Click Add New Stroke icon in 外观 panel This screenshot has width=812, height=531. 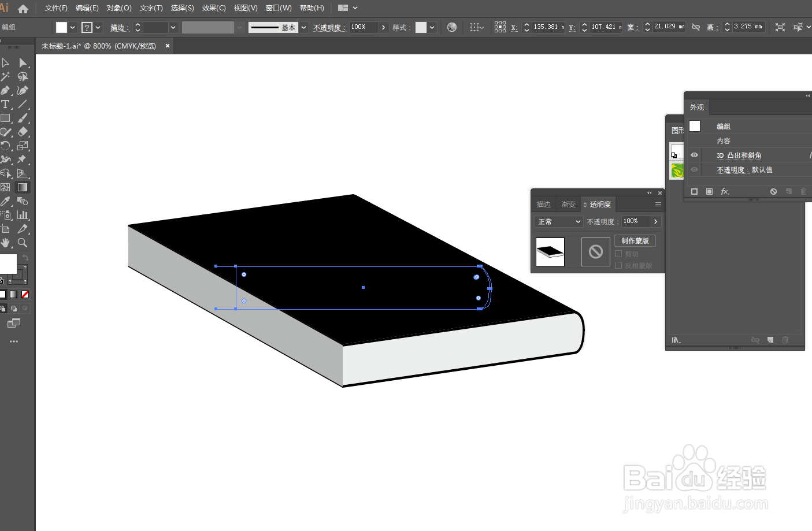click(694, 191)
